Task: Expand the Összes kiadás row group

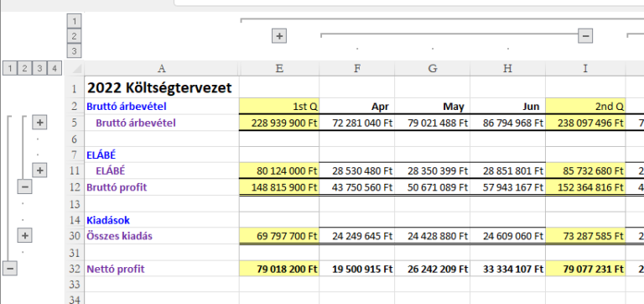Action: (x=24, y=236)
